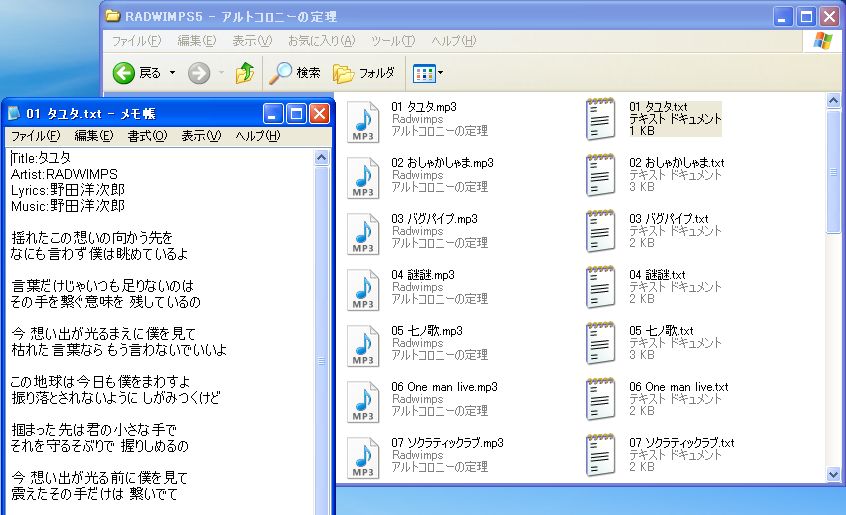
Task: Select the 06 One man live.txt icon
Action: 601,400
